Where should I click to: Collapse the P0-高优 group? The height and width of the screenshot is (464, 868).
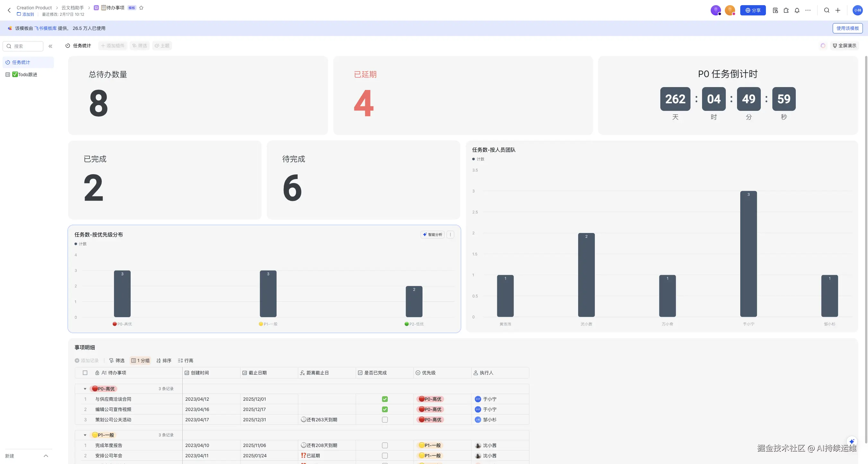[85, 389]
